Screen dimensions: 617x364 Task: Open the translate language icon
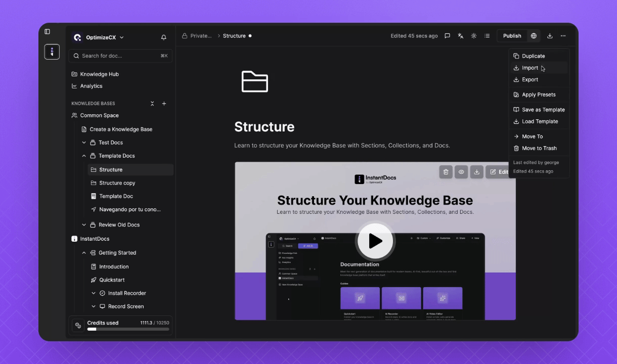click(x=461, y=36)
